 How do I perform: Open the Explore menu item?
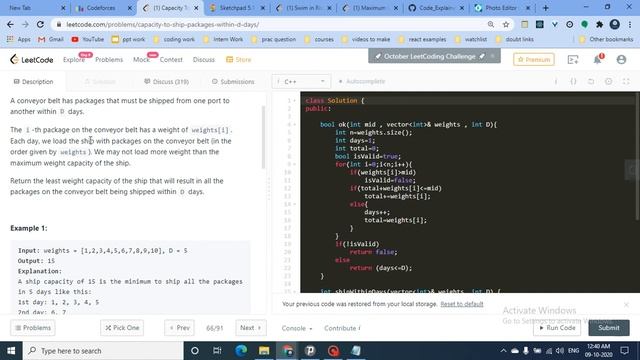(74, 60)
